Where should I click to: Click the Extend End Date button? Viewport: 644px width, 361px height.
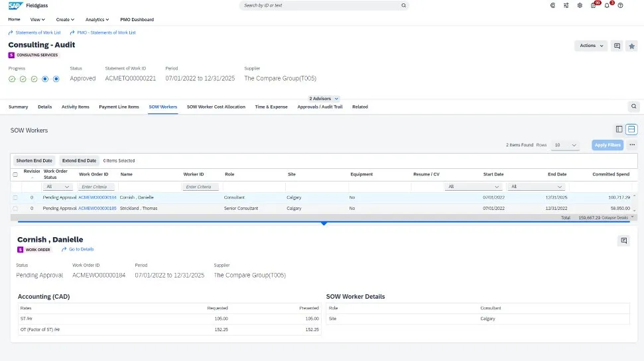(x=79, y=160)
